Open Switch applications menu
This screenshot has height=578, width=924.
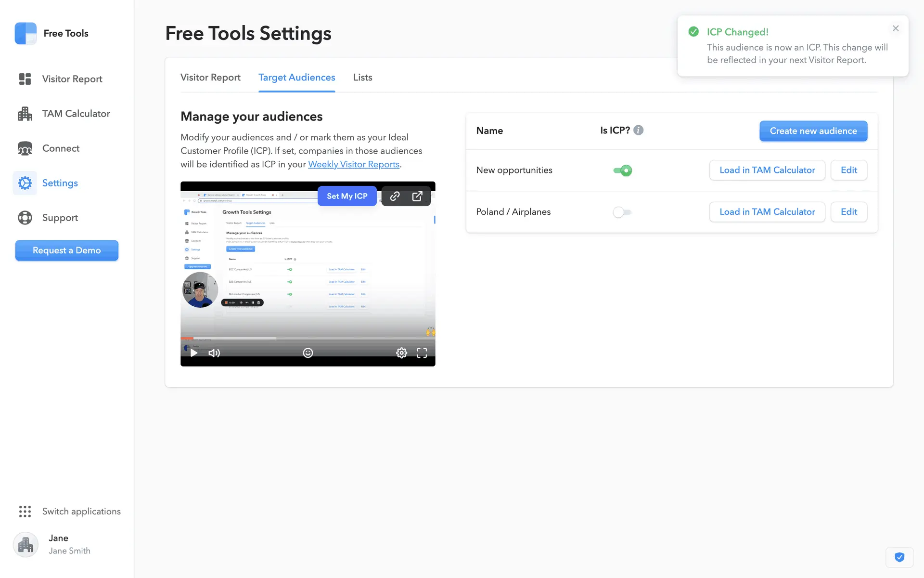70,512
